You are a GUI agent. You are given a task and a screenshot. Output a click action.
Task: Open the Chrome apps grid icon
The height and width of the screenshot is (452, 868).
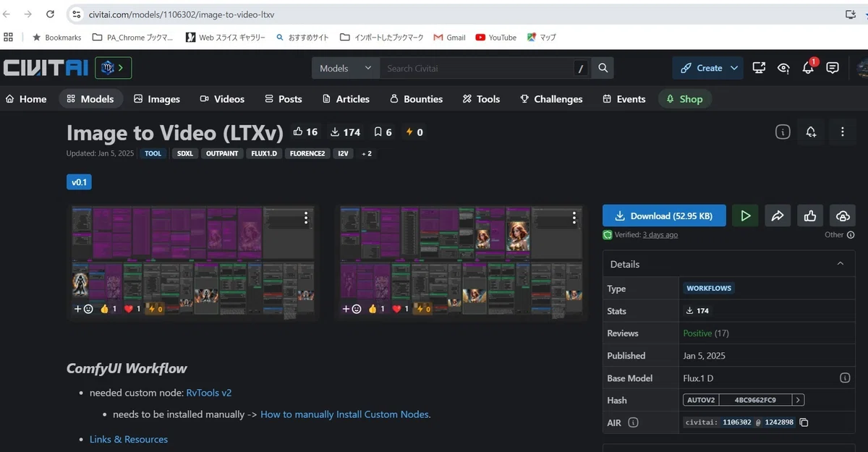(x=9, y=37)
